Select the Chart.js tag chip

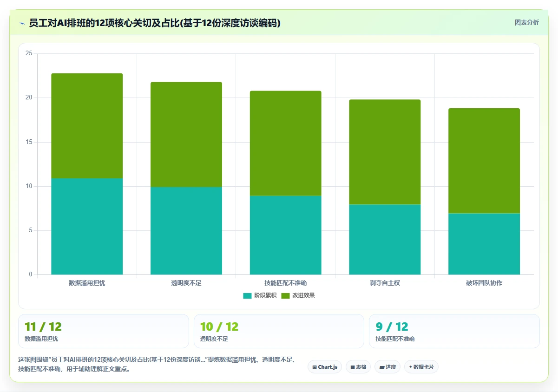click(x=325, y=367)
